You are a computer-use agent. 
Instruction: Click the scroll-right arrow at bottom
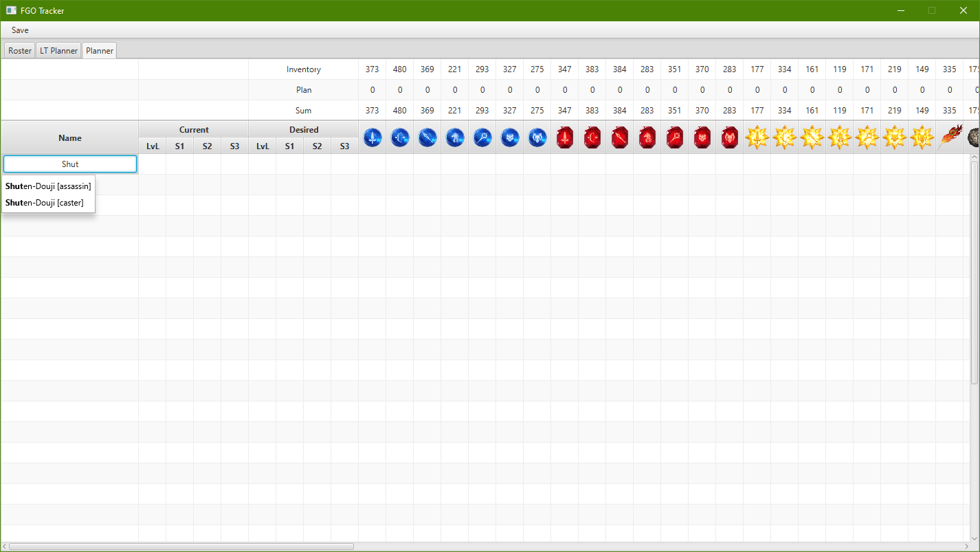click(966, 547)
